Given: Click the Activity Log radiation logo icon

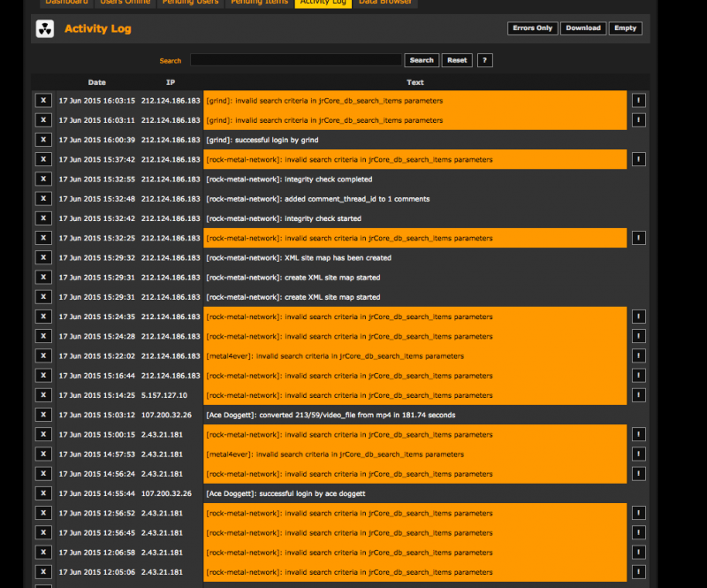Looking at the screenshot, I should pos(44,28).
